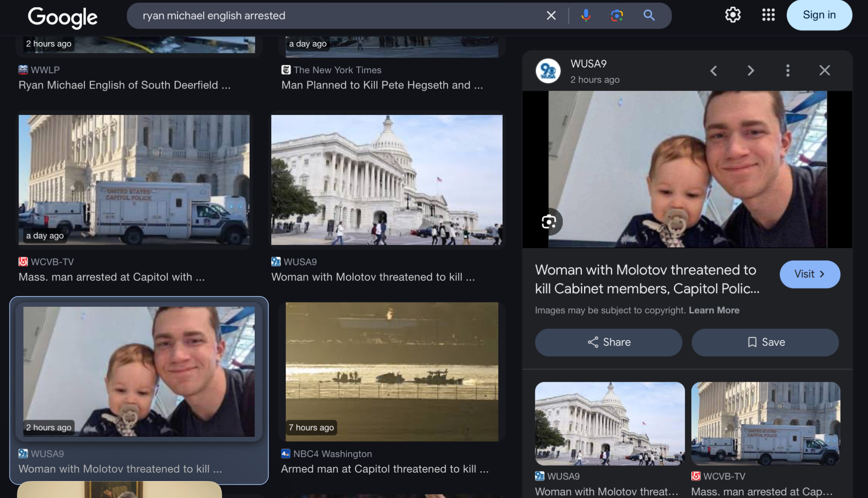Screen dimensions: 868x498
Task: Save the image to collections
Action: coord(765,342)
